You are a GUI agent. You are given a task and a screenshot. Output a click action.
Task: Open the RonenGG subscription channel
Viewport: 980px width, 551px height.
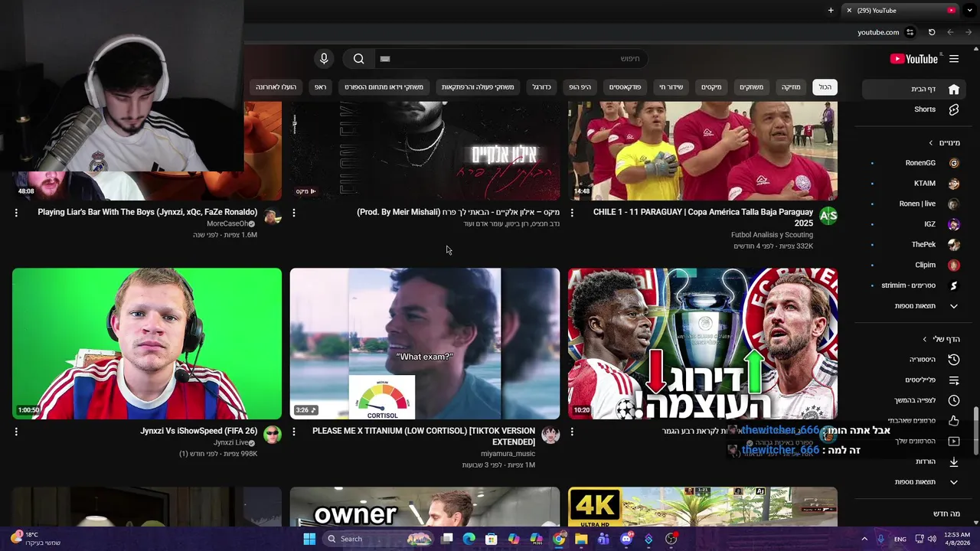click(x=914, y=163)
